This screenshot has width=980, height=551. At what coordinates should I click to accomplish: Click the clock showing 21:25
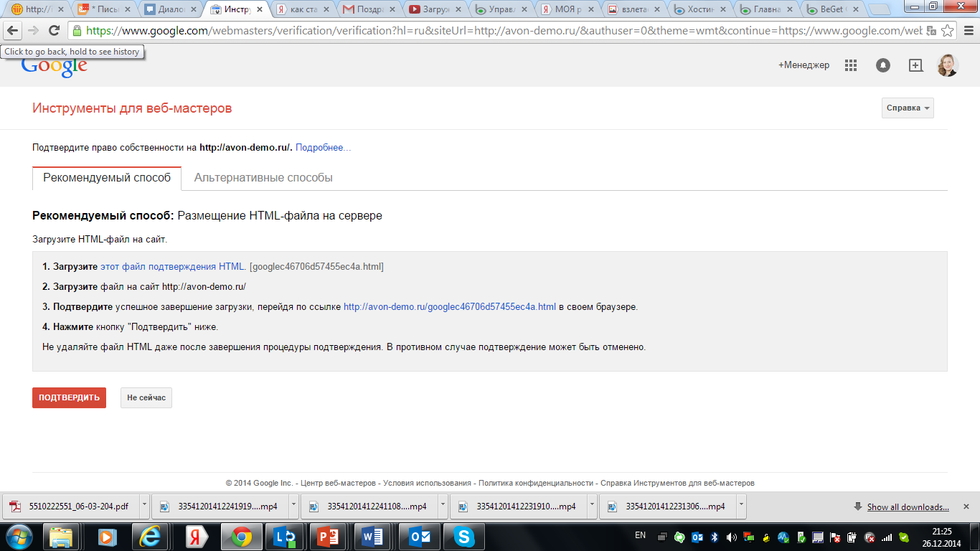tap(942, 532)
